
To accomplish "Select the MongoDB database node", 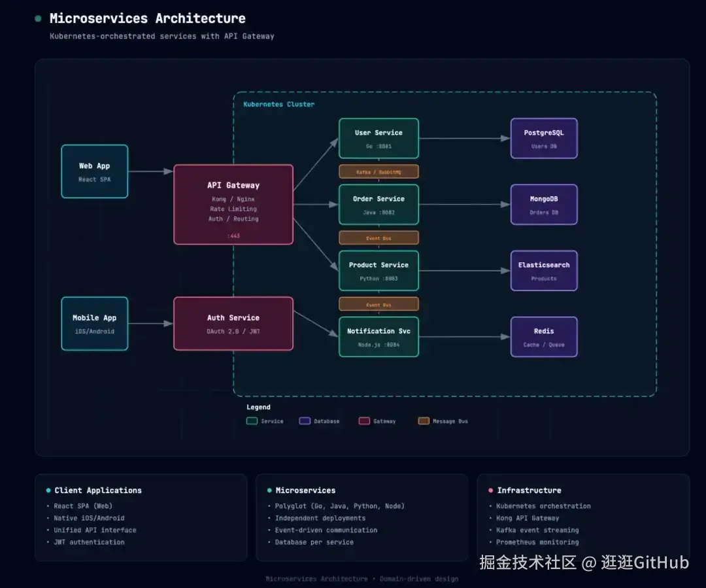I will click(544, 205).
